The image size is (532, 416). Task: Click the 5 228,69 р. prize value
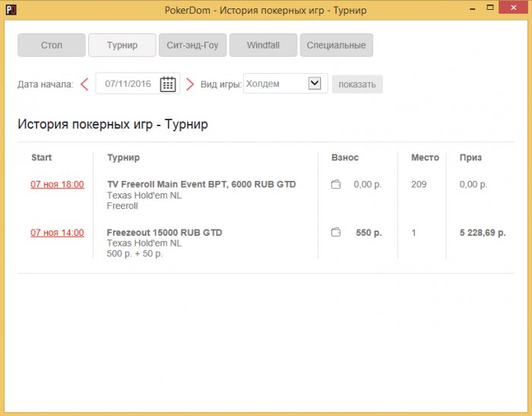[483, 233]
